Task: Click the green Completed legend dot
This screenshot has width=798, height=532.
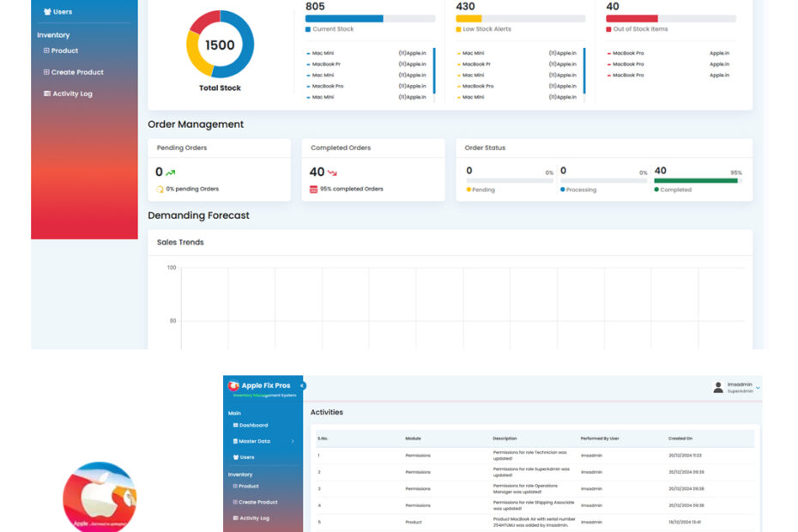Action: (x=656, y=190)
